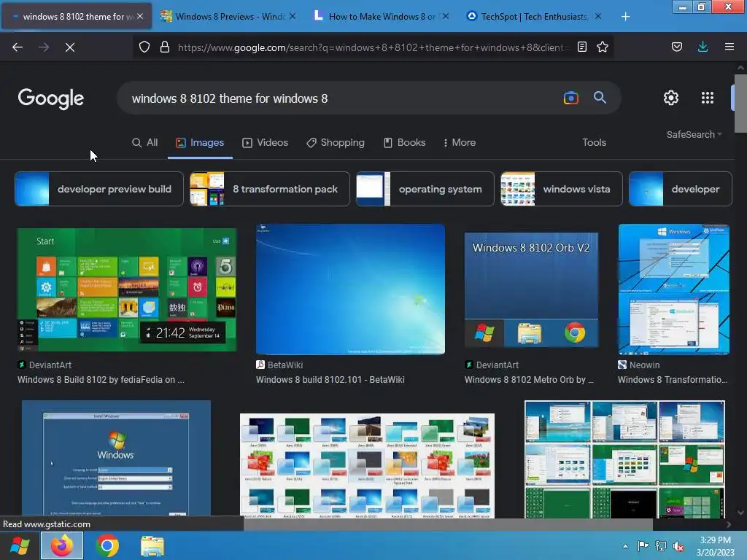Save page to Pocket icon

[676, 47]
